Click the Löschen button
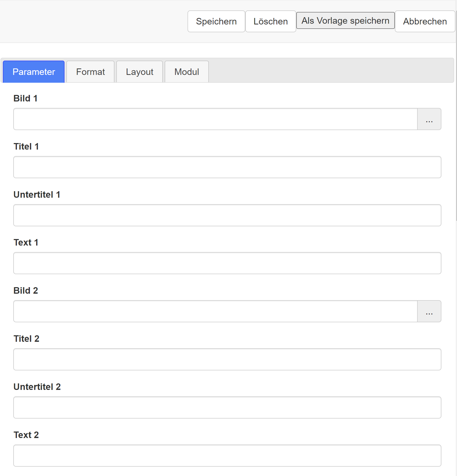 click(x=271, y=21)
